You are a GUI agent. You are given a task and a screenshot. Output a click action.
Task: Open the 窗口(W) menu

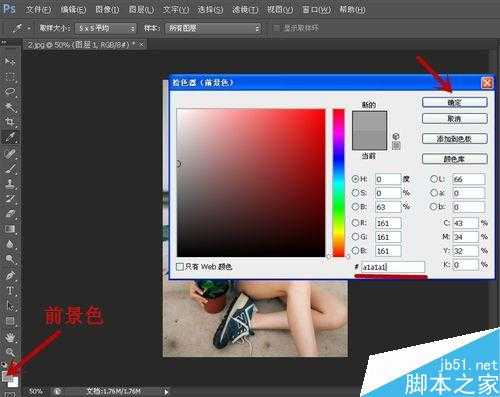click(316, 9)
